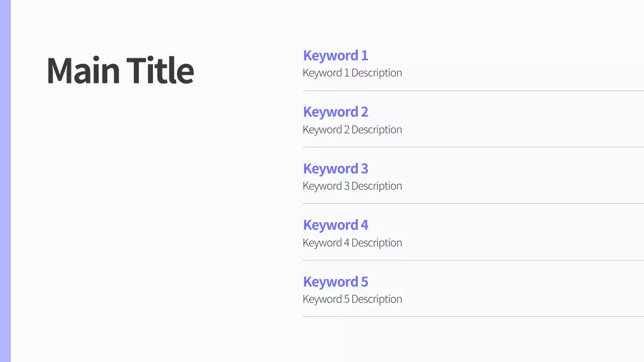Click the Keyword 3 Description text

[x=352, y=186]
